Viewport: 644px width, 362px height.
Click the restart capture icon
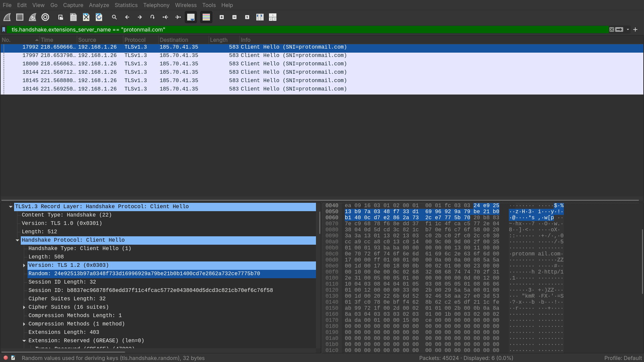(x=33, y=17)
